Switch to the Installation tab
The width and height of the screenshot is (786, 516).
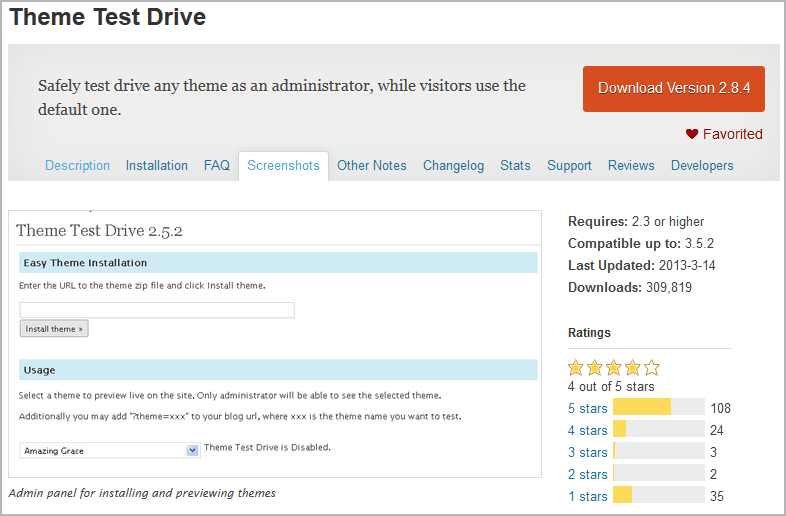pyautogui.click(x=156, y=165)
